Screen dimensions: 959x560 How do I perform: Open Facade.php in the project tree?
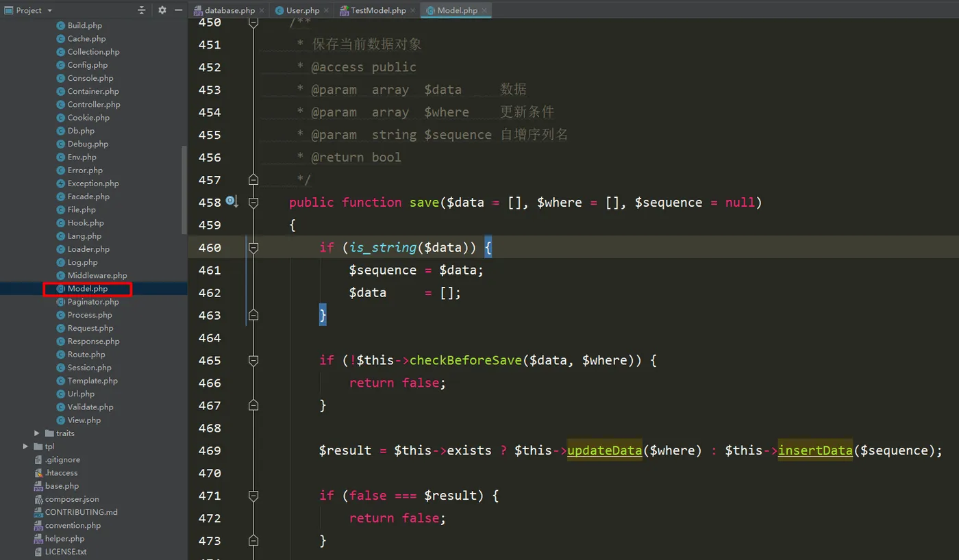pyautogui.click(x=88, y=196)
